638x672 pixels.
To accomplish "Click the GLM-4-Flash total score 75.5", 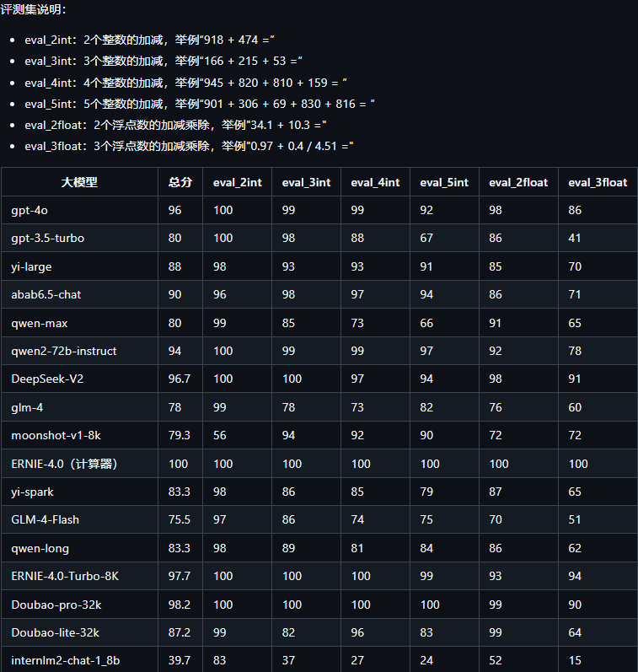I will [180, 520].
